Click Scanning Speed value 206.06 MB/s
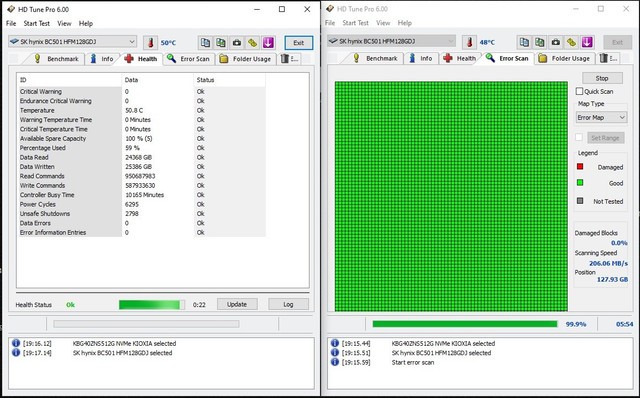The height and width of the screenshot is (398, 640). pyautogui.click(x=608, y=263)
